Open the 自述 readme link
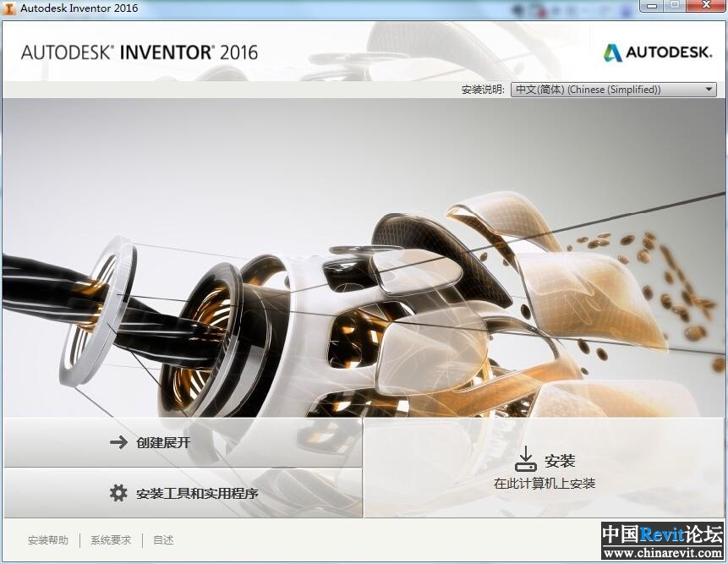Viewport: 728px width, 564px height. [x=163, y=539]
